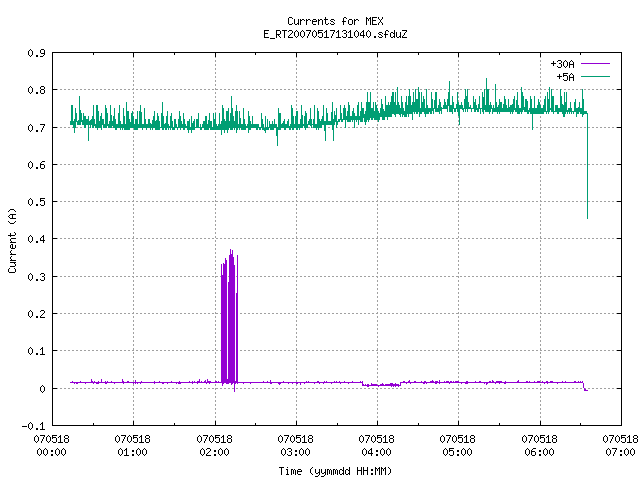Click the 0.2 y-axis tick label
The width and height of the screenshot is (640, 480).
pos(36,314)
